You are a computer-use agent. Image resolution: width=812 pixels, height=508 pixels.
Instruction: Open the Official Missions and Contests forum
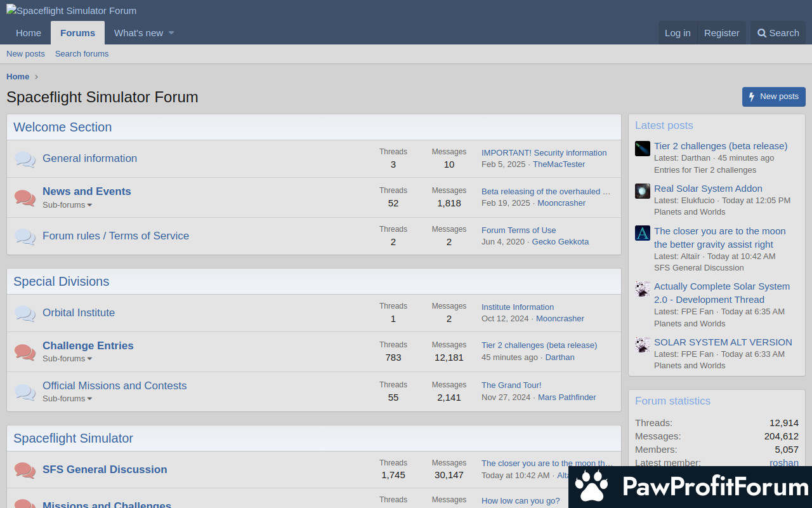115,385
